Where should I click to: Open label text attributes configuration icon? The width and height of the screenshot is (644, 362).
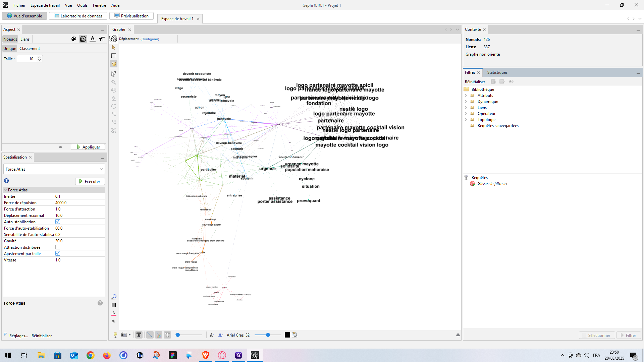click(x=294, y=335)
